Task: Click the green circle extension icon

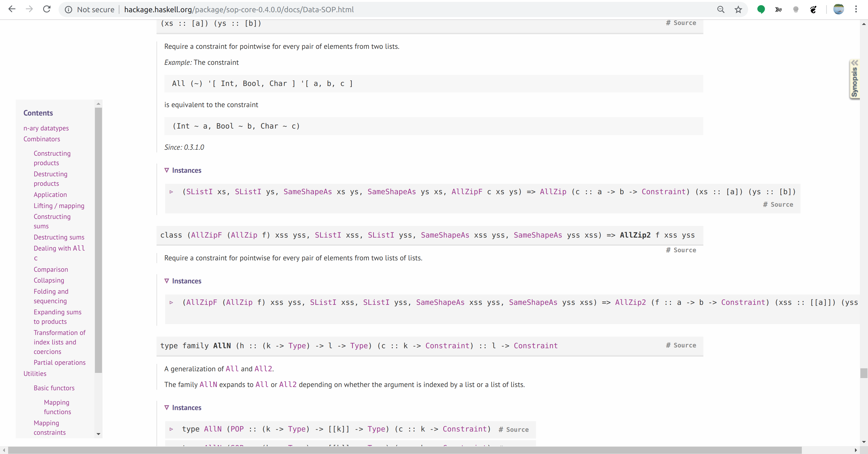Action: pyautogui.click(x=761, y=9)
